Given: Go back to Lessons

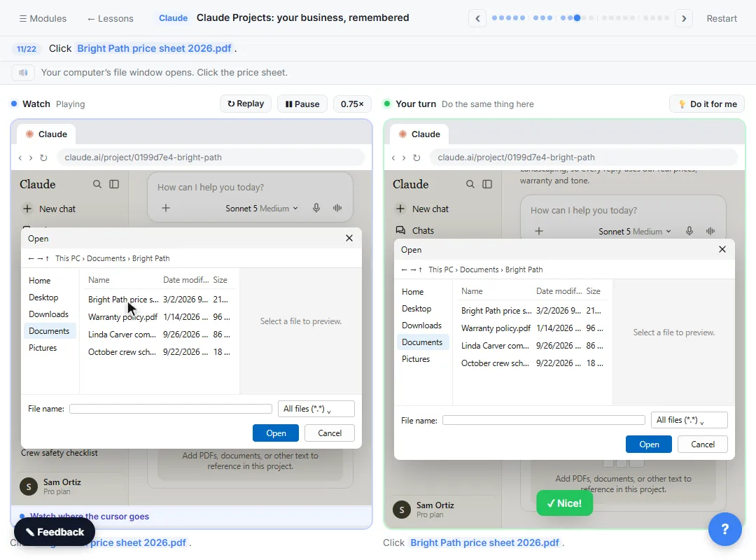Looking at the screenshot, I should (x=111, y=18).
